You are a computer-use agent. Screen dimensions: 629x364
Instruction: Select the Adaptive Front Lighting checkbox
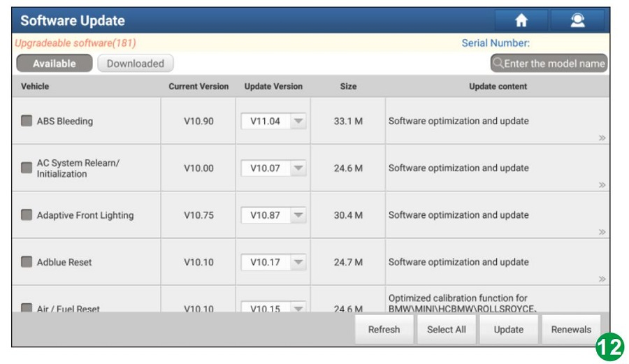27,215
